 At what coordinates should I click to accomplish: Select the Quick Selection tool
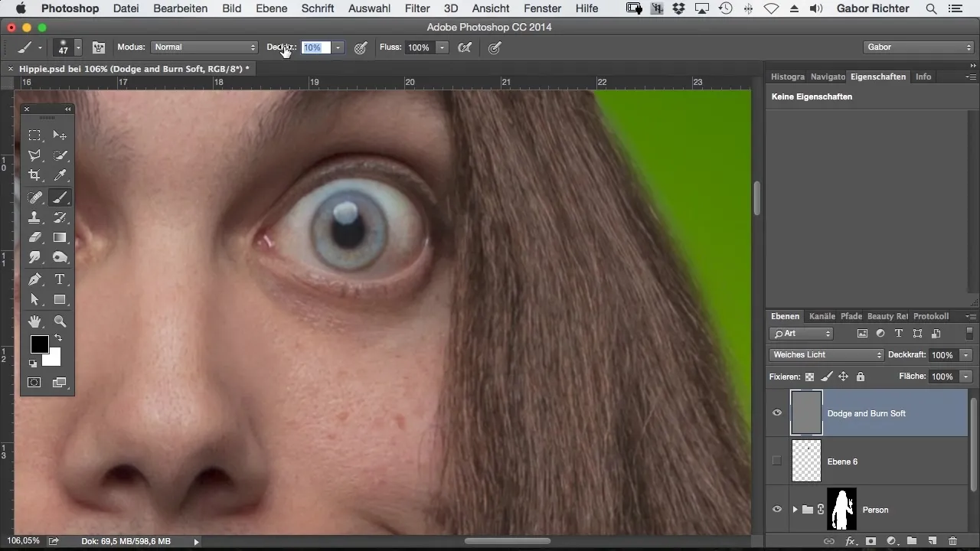[60, 155]
